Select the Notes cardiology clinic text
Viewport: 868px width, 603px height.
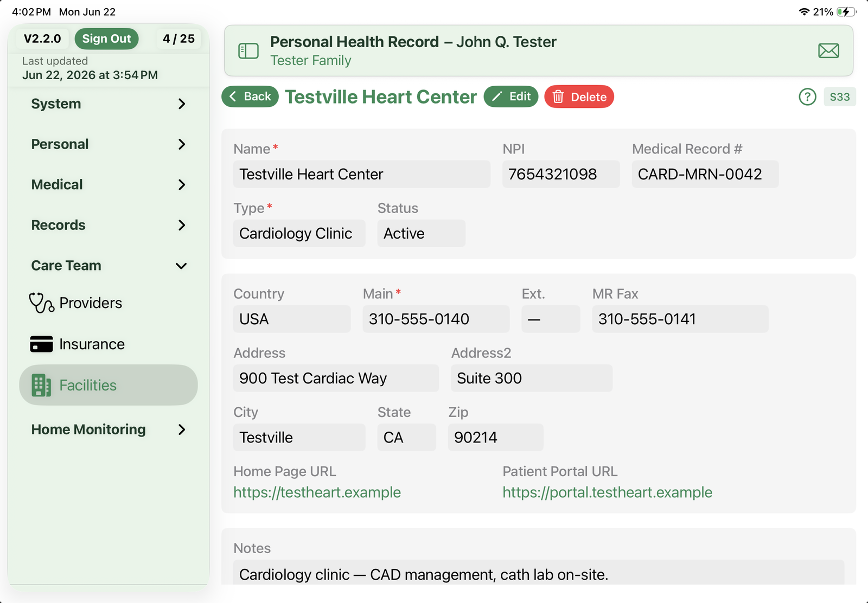pyautogui.click(x=539, y=573)
